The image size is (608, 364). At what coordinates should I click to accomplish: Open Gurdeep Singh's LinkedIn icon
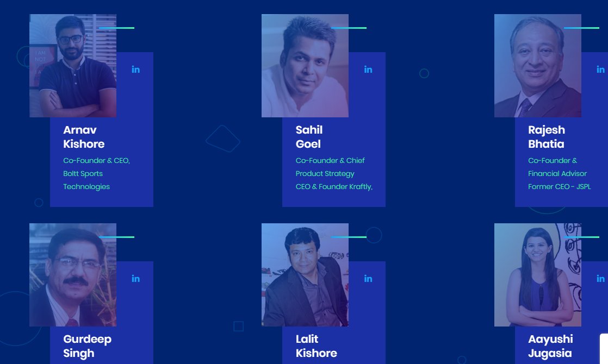(136, 279)
